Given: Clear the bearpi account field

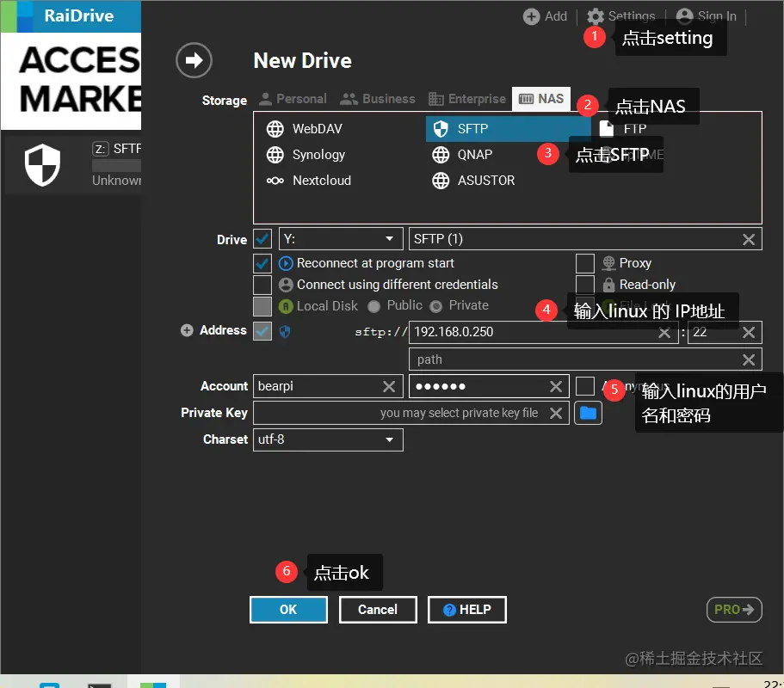Looking at the screenshot, I should 389,386.
